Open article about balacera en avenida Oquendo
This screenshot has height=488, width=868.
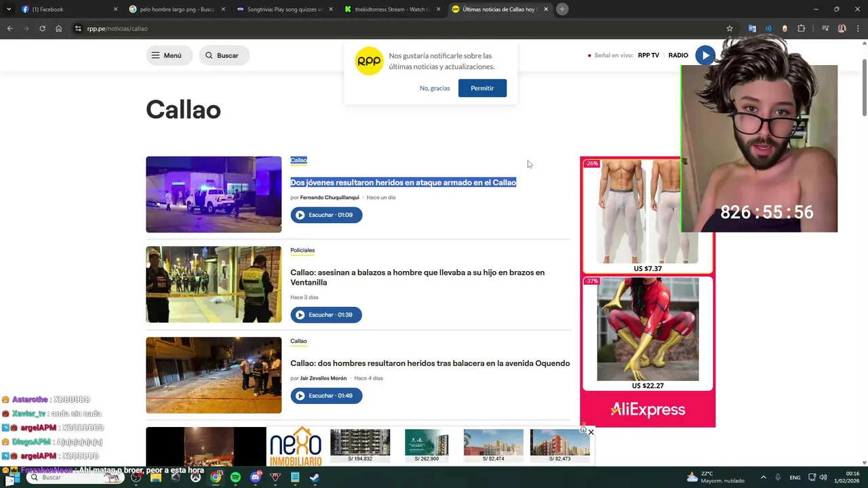tap(430, 363)
